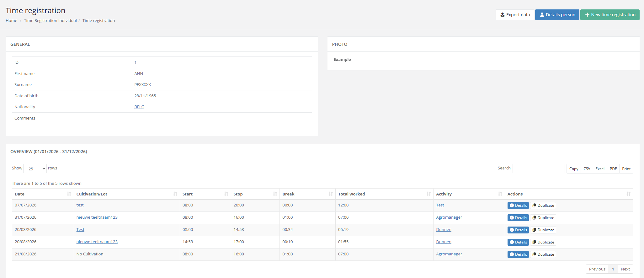Open cultivation link 'test' on 07/07/2026
The width and height of the screenshot is (644, 278).
click(80, 205)
